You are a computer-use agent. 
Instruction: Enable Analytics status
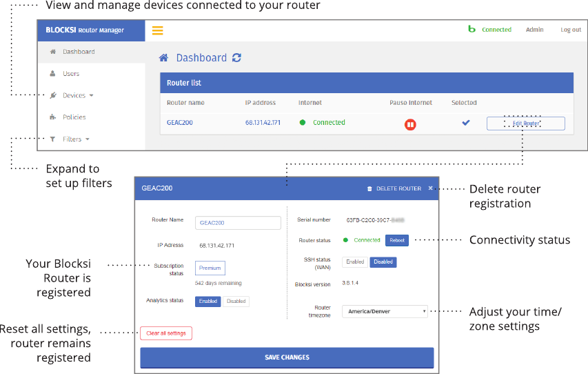tap(207, 301)
